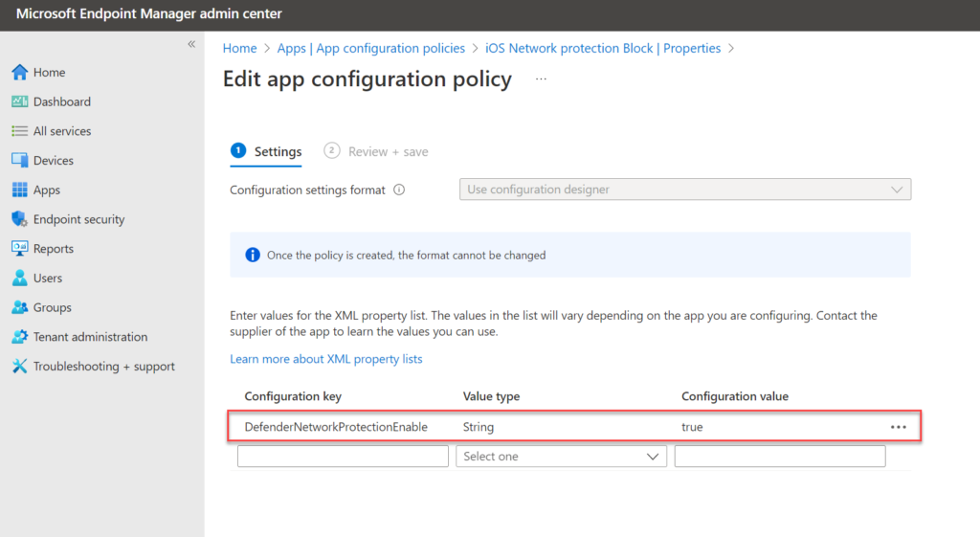Click the Dashboard chart icon
The height and width of the screenshot is (537, 980).
pyautogui.click(x=19, y=101)
